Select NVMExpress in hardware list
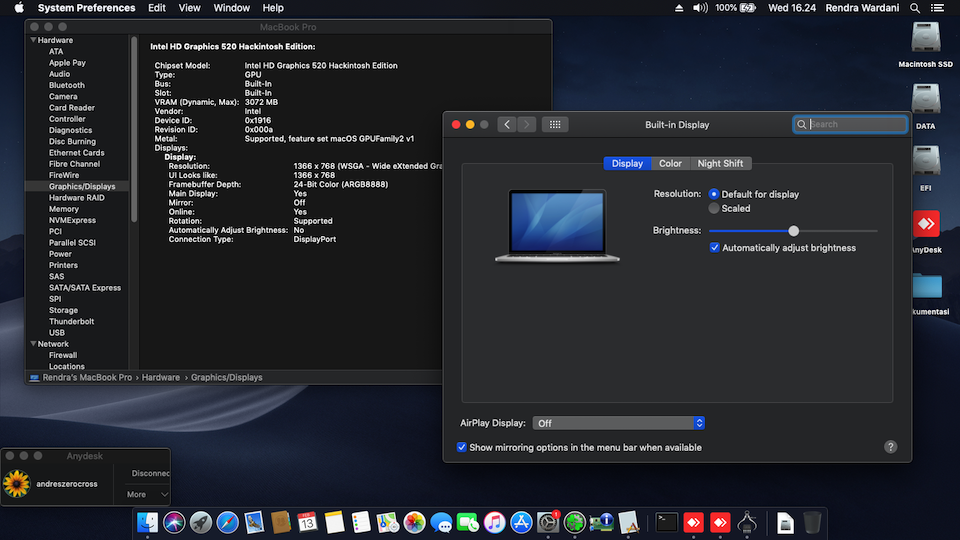 click(x=72, y=220)
